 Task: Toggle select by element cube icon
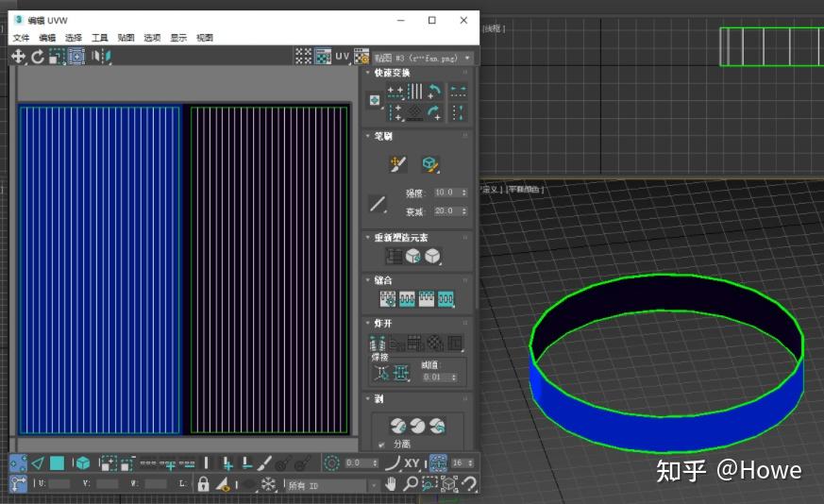click(x=81, y=463)
